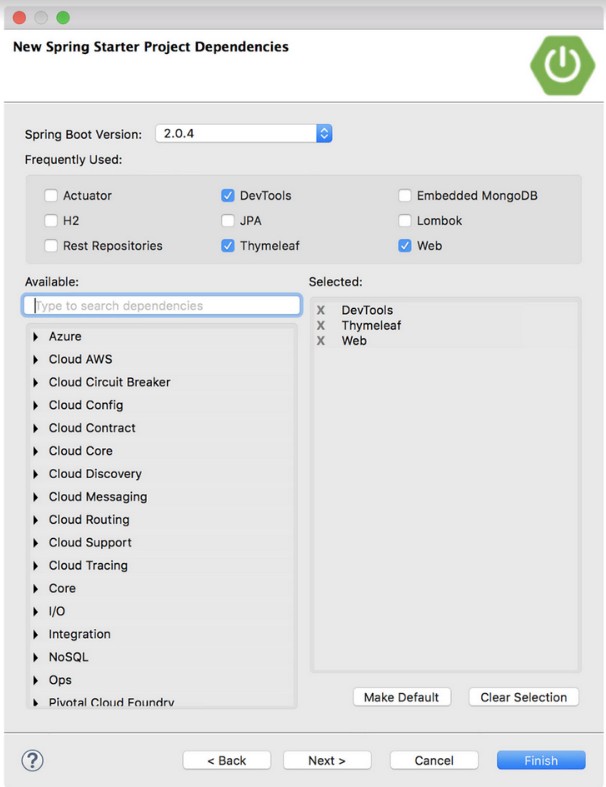Select the Cloud Discovery tree item
The width and height of the screenshot is (606, 787).
[x=95, y=474]
